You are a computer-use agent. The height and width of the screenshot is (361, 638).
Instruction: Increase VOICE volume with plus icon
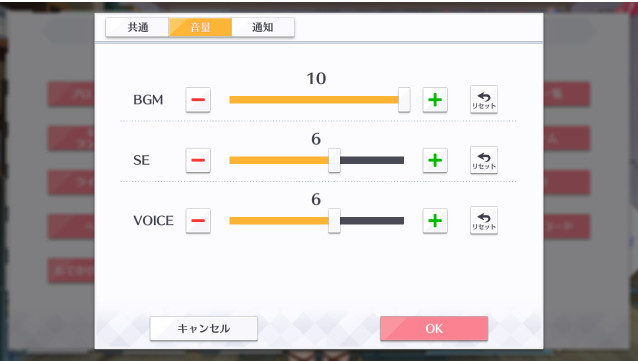point(435,221)
